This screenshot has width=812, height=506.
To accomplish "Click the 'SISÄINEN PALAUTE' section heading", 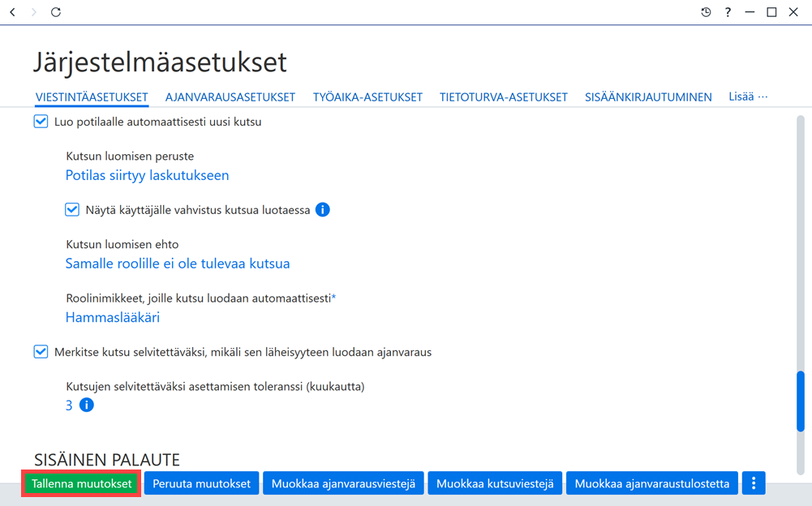I will tap(107, 460).
